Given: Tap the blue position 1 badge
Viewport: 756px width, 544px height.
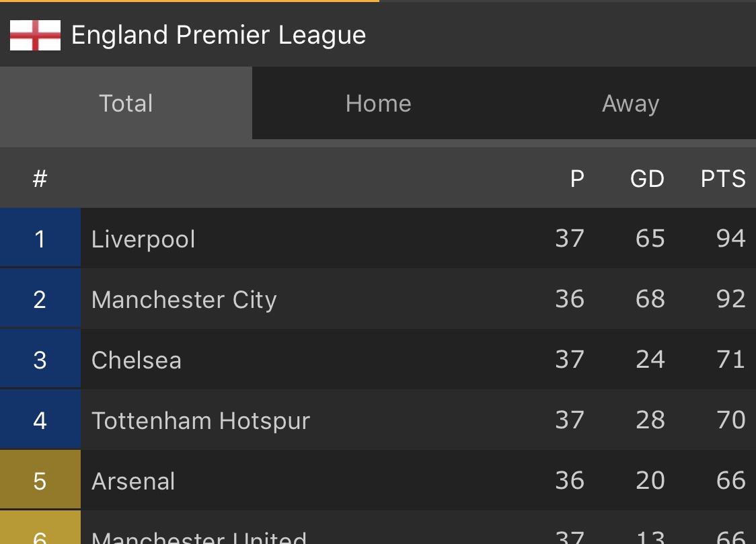Looking at the screenshot, I should (x=40, y=238).
